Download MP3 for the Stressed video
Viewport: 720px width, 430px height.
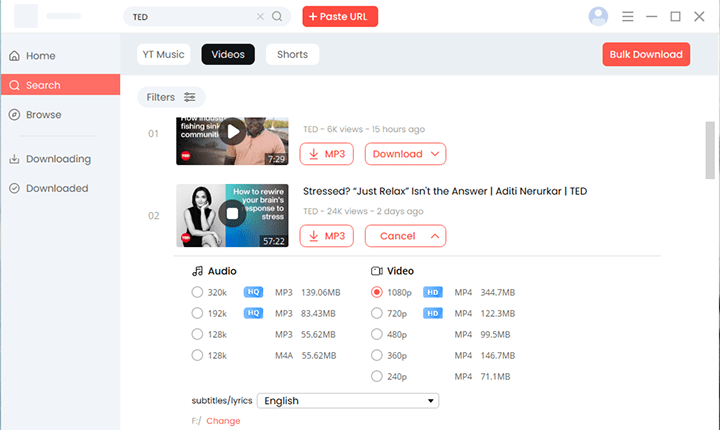(x=326, y=236)
